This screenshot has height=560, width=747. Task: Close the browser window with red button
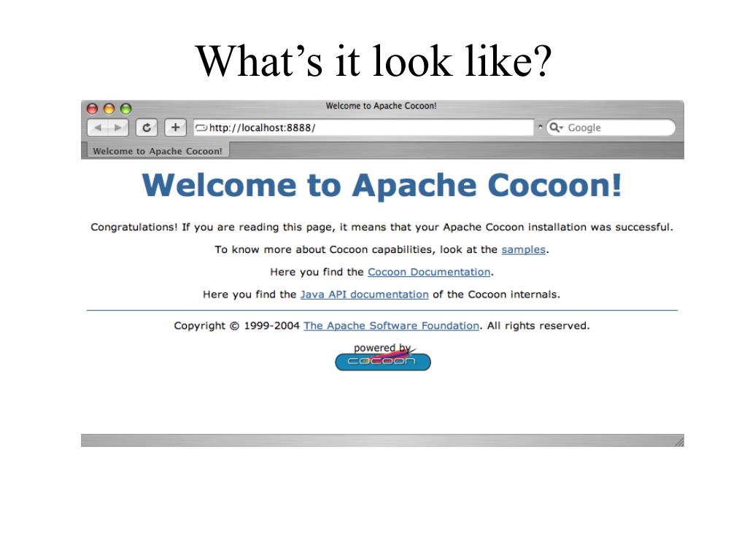93,109
